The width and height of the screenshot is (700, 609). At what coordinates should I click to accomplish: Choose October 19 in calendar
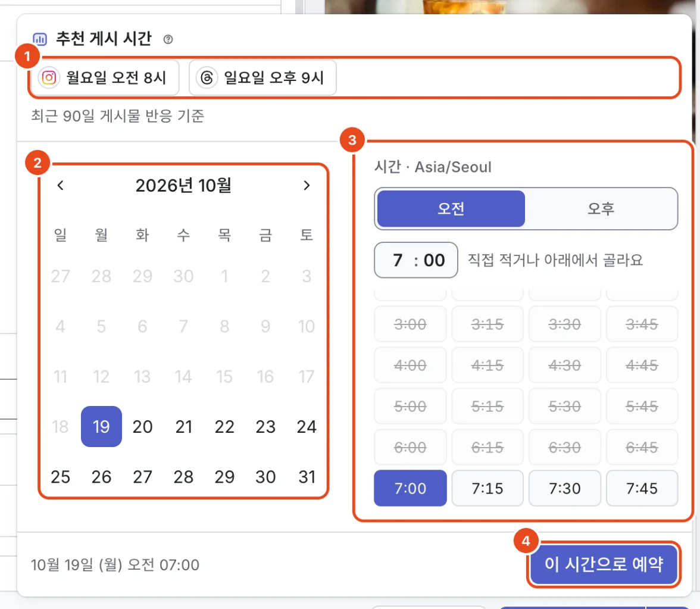(x=101, y=426)
